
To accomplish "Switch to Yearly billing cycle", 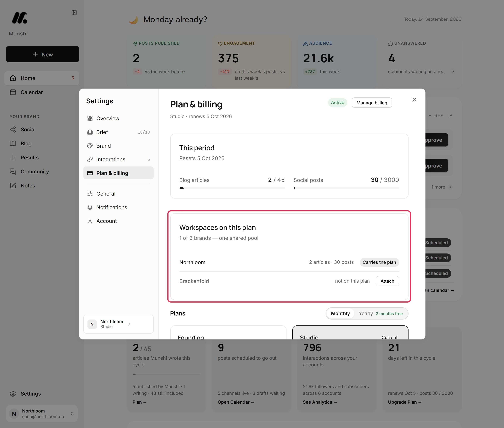I will [381, 313].
